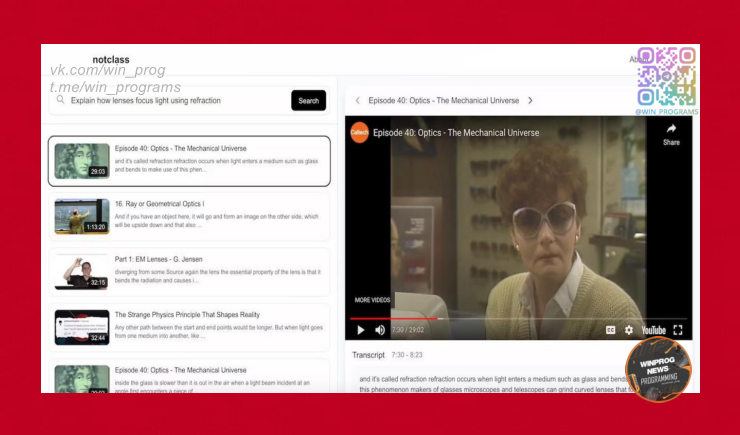Click video progress bar

tap(519, 319)
